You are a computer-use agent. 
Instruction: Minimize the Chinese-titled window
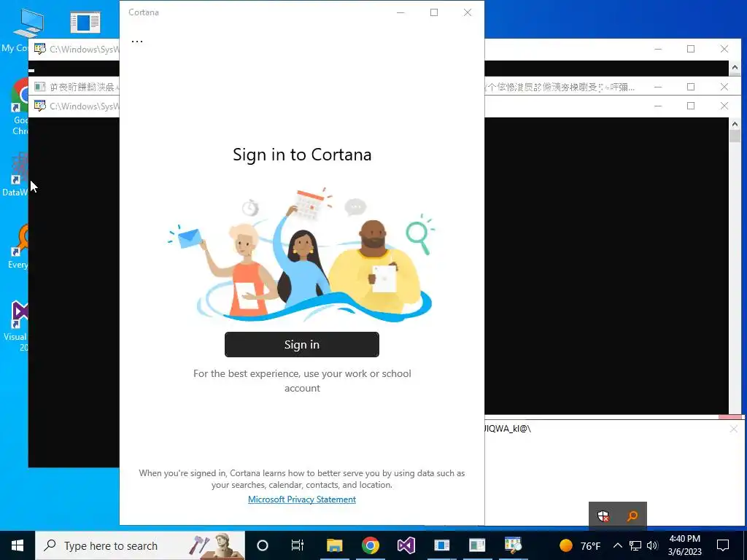pos(658,87)
